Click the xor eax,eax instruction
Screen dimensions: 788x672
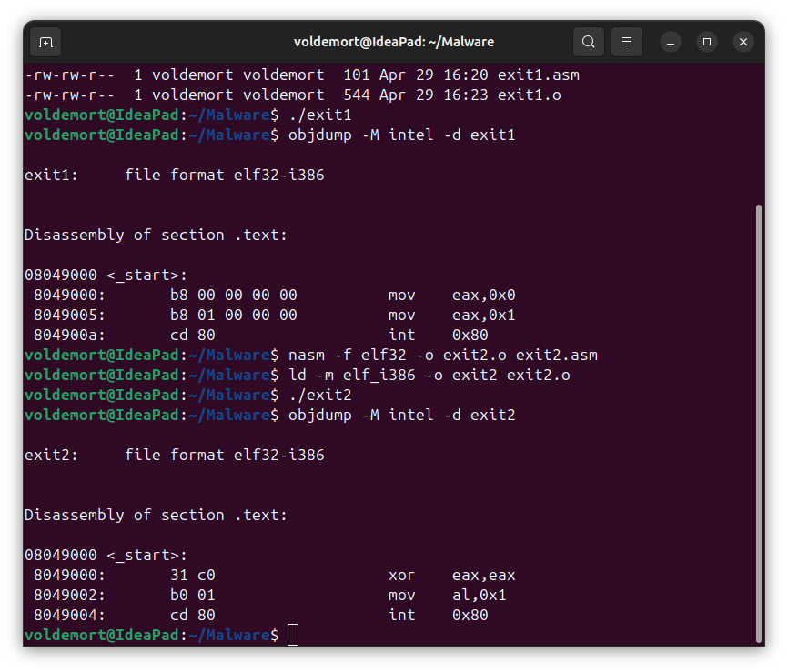[452, 575]
